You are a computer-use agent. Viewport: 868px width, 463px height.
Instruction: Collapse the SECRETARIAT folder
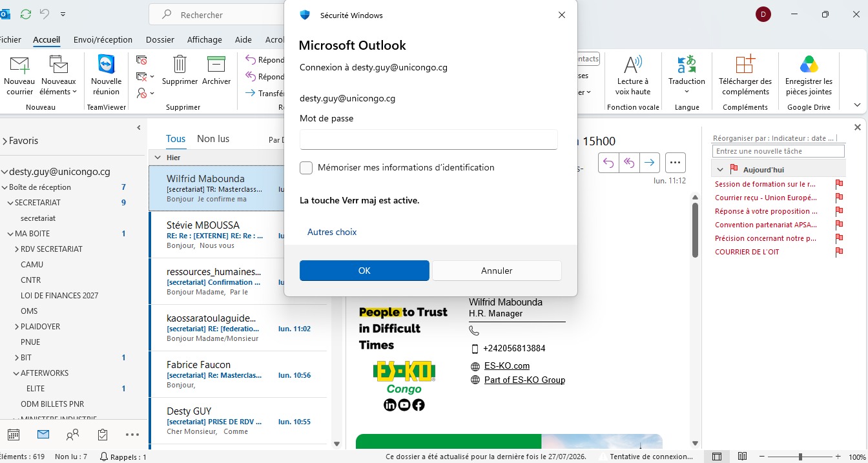(10, 203)
